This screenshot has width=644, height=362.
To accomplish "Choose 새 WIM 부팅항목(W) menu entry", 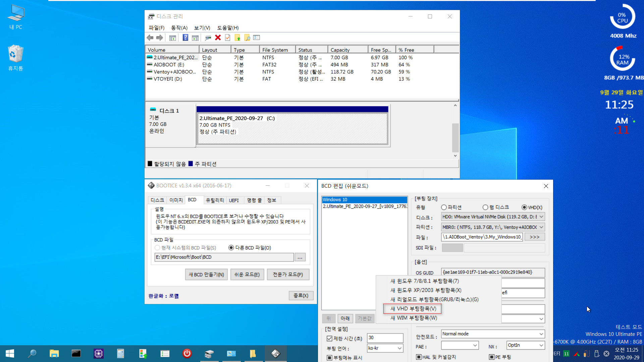I will point(414,318).
